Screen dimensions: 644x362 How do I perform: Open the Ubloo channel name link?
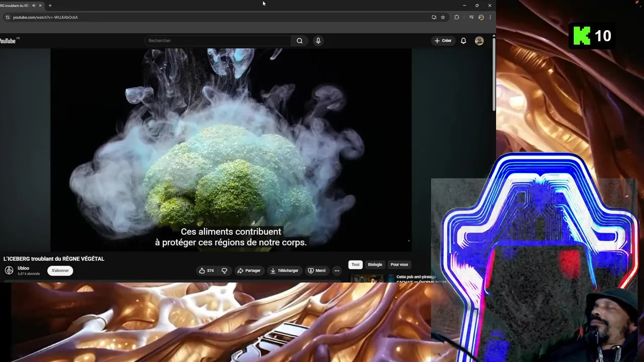(x=23, y=268)
